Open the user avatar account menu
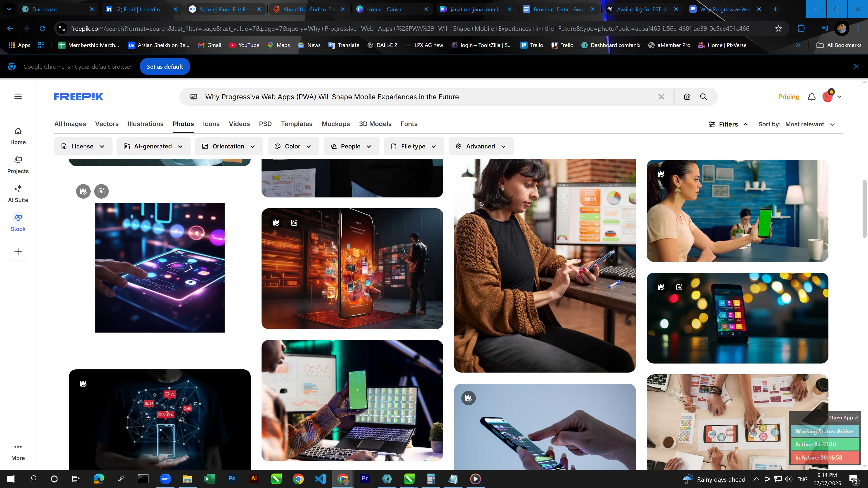 (832, 96)
